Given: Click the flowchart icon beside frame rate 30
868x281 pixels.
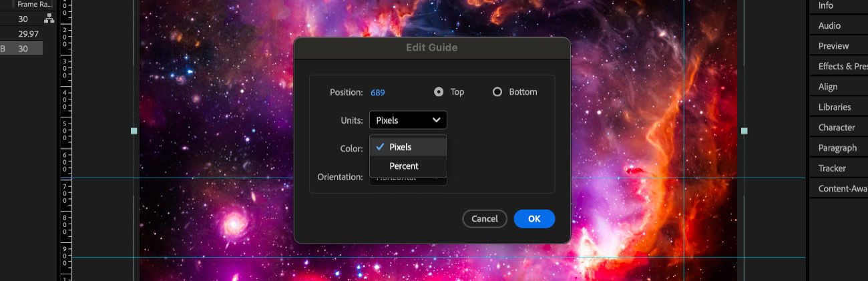Looking at the screenshot, I should click(x=49, y=19).
